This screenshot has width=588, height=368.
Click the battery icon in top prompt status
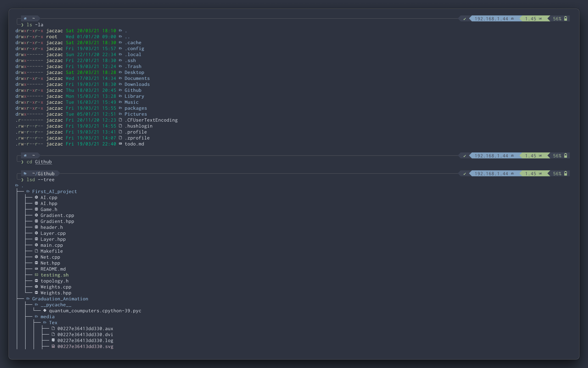[x=565, y=19]
